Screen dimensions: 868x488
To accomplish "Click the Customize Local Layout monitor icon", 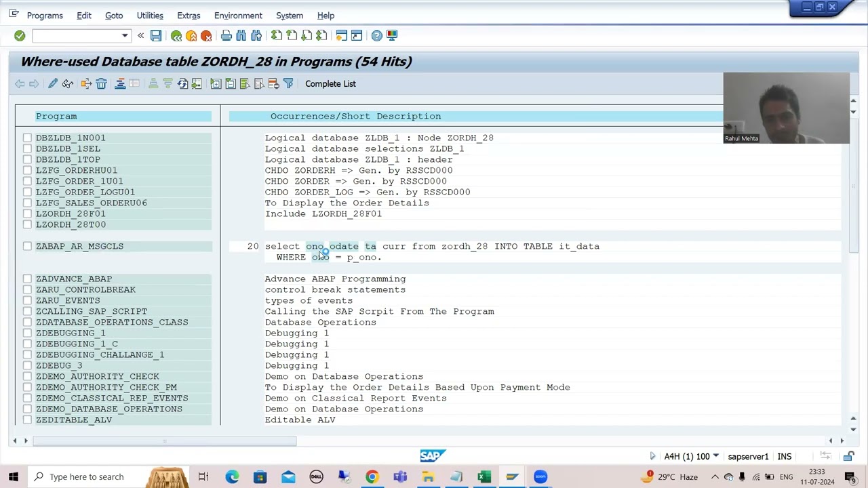I will point(392,35).
